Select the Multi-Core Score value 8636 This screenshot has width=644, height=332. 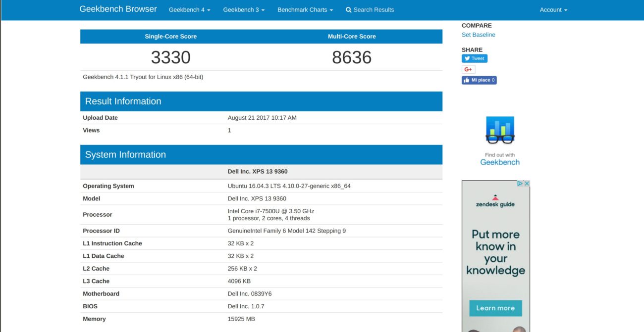[352, 57]
